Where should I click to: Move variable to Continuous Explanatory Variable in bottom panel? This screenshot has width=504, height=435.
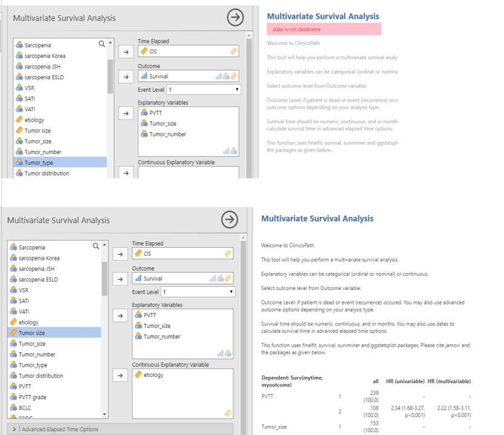coord(120,375)
